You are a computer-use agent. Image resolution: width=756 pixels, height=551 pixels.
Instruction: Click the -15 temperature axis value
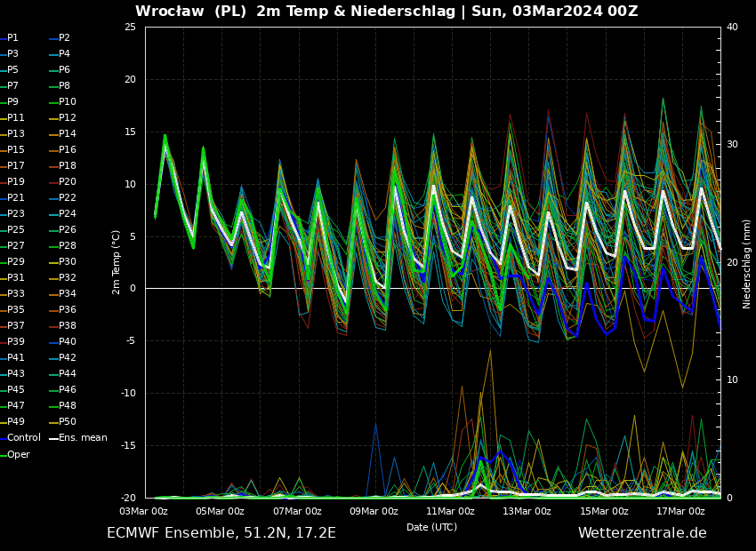(x=128, y=445)
